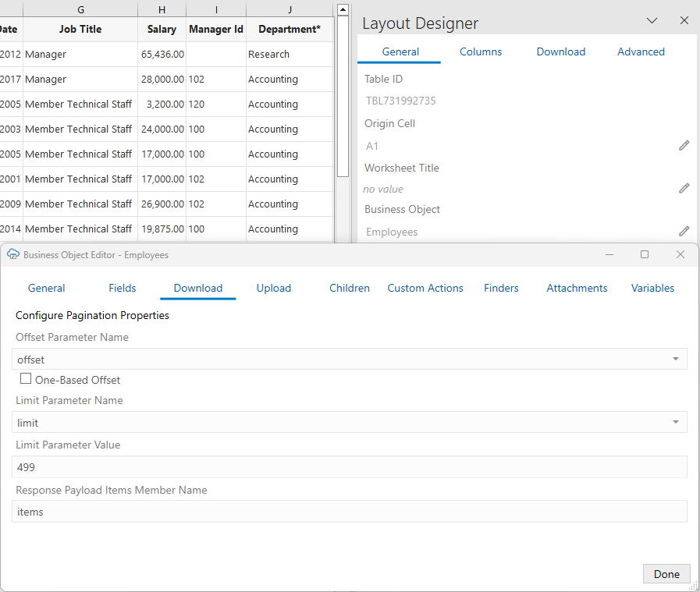This screenshot has width=700, height=592.
Task: Open the Upload tab in Business Object Editor
Action: tap(273, 288)
